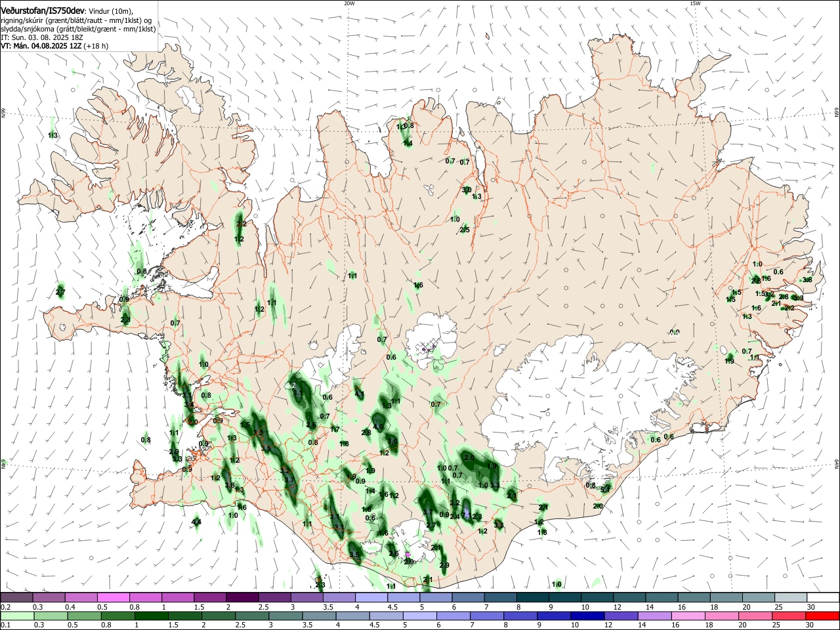Click the 'slydda/snjókoma' legend description line

tap(77, 29)
